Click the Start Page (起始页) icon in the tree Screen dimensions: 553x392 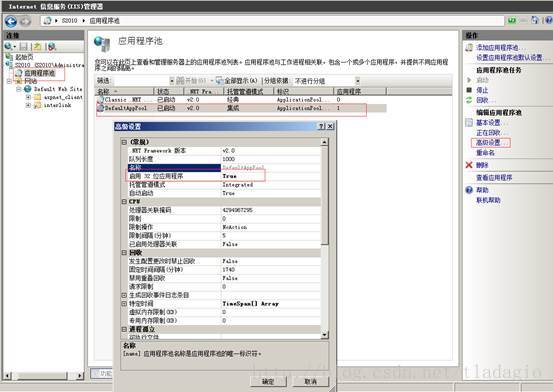pyautogui.click(x=10, y=57)
